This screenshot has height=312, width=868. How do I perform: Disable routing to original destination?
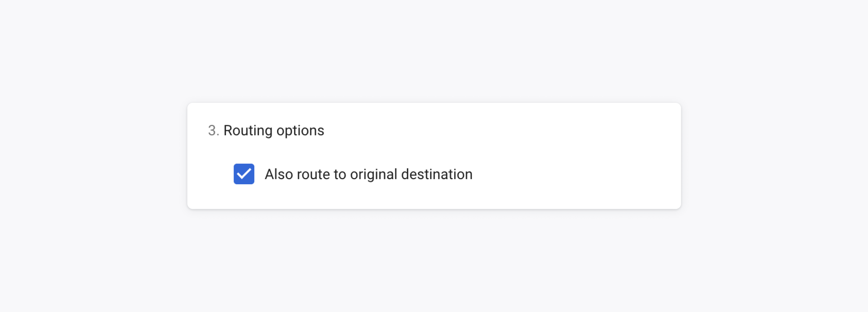tap(244, 174)
